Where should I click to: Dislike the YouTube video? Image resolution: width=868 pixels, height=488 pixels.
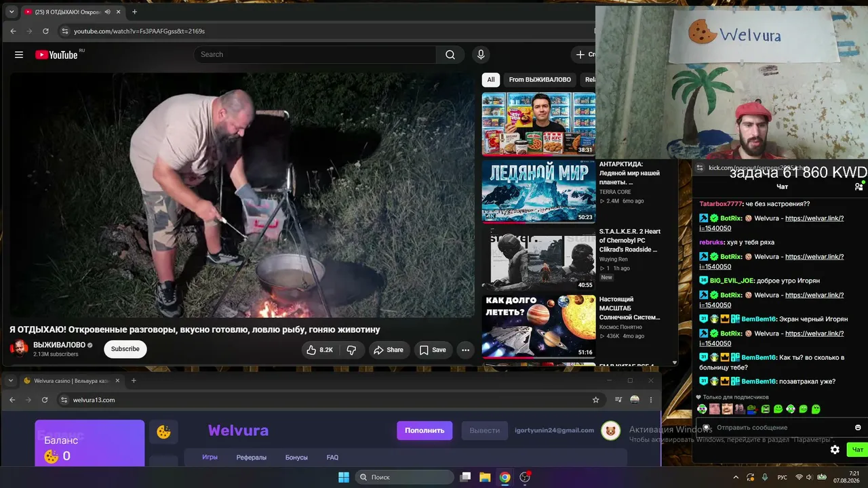click(x=351, y=350)
